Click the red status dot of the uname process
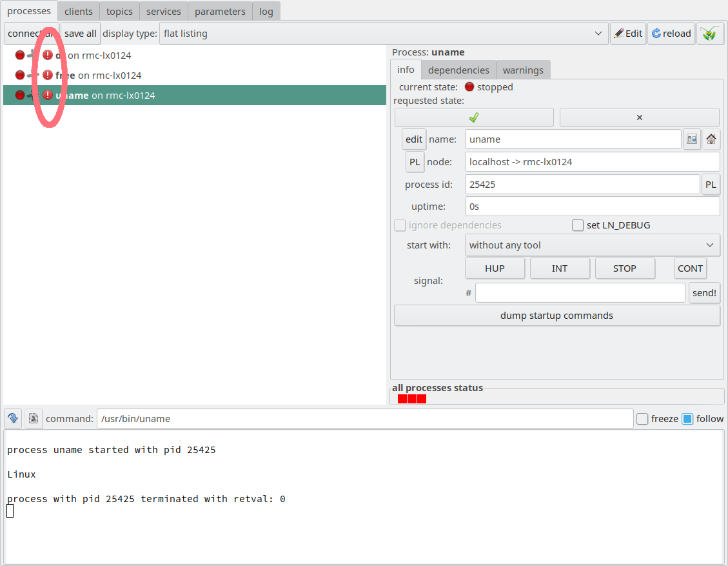 point(20,95)
